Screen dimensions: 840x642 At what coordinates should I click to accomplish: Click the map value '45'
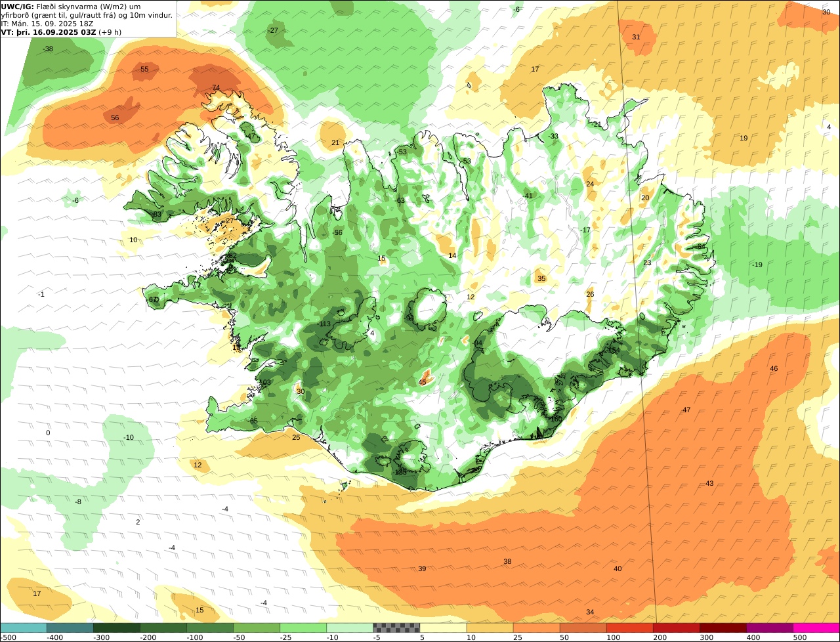(x=422, y=383)
